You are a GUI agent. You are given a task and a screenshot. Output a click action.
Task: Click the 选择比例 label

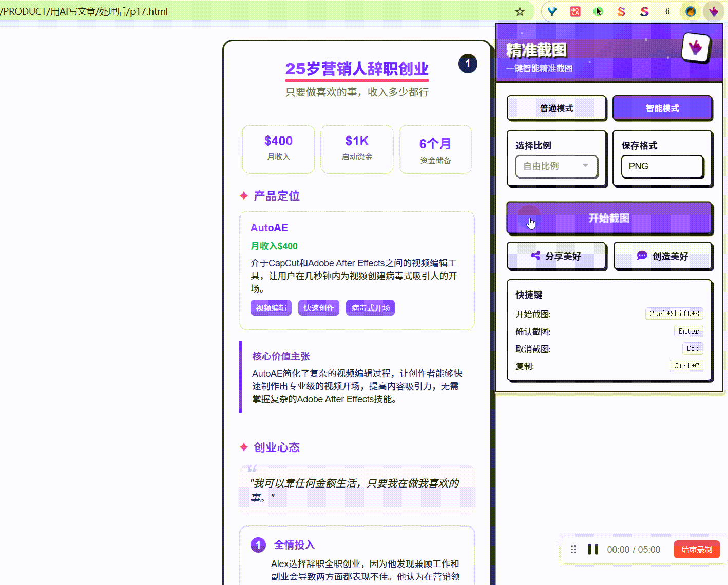click(x=533, y=146)
